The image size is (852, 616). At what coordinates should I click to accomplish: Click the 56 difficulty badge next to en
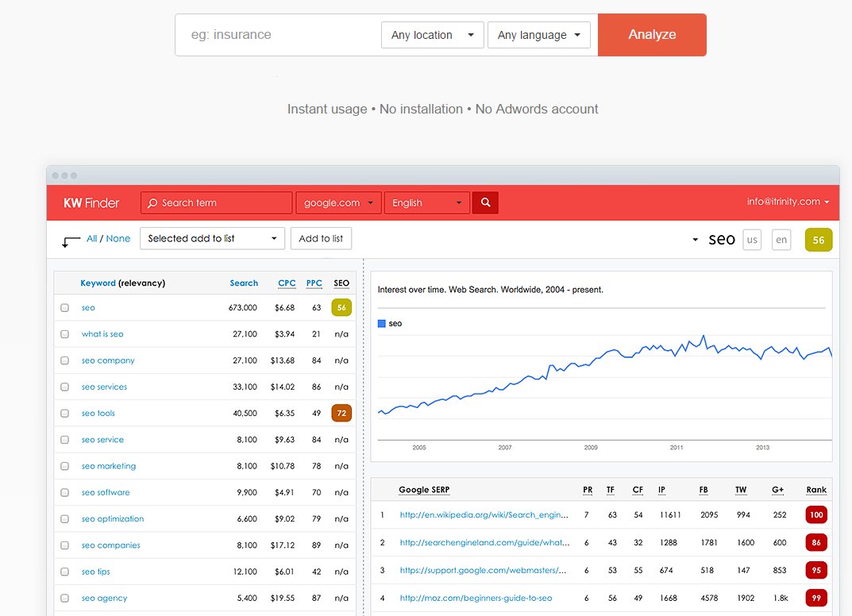point(819,240)
